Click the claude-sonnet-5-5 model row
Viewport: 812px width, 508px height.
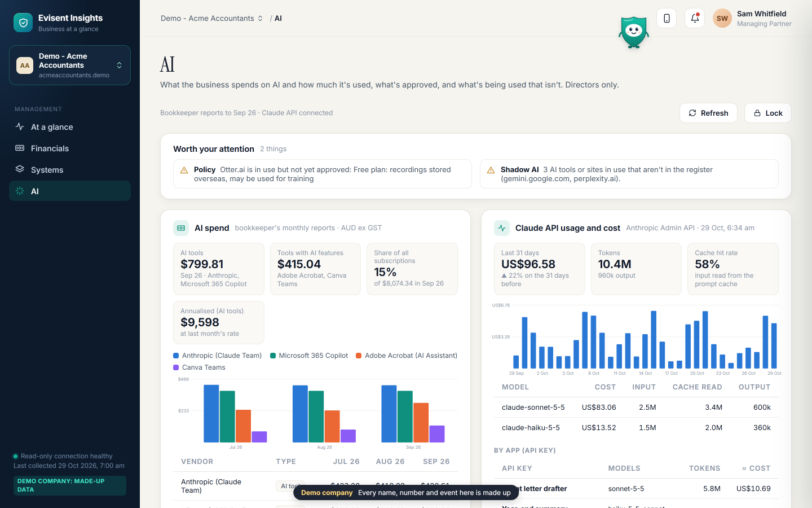(x=636, y=408)
